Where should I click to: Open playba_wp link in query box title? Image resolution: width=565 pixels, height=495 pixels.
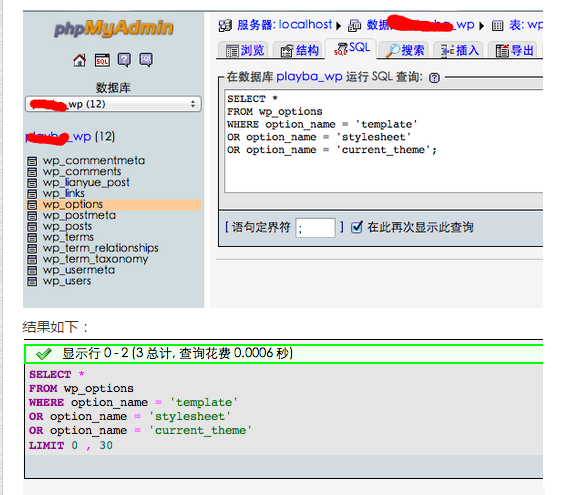pos(309,77)
